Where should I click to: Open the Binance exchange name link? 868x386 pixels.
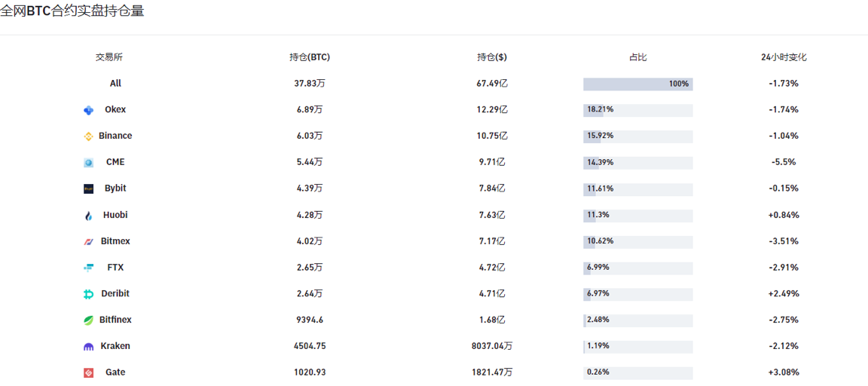[115, 136]
